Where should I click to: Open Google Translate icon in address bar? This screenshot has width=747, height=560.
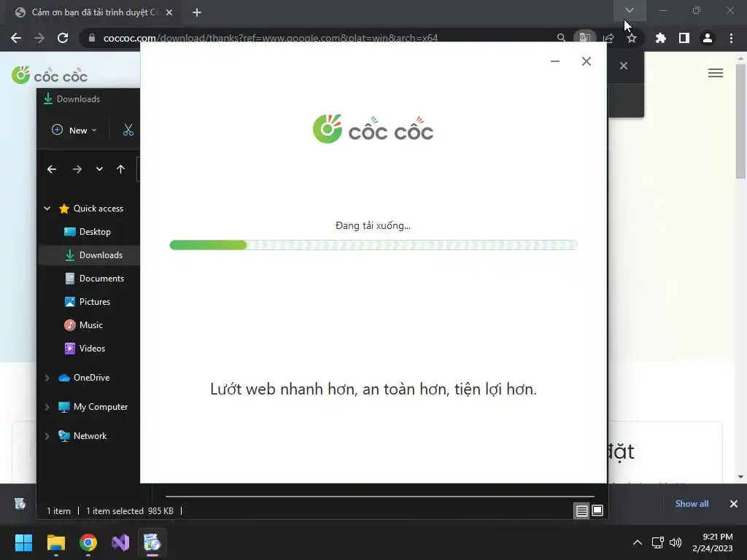pos(584,38)
